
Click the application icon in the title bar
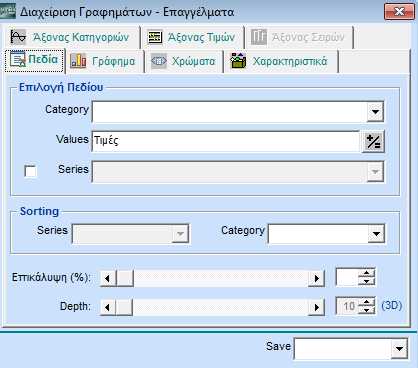coord(8,12)
